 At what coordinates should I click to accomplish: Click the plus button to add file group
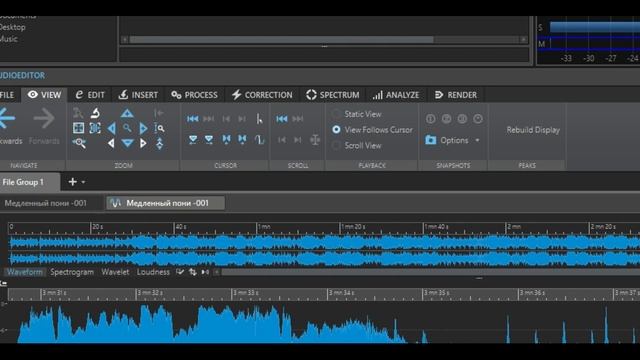tap(73, 182)
